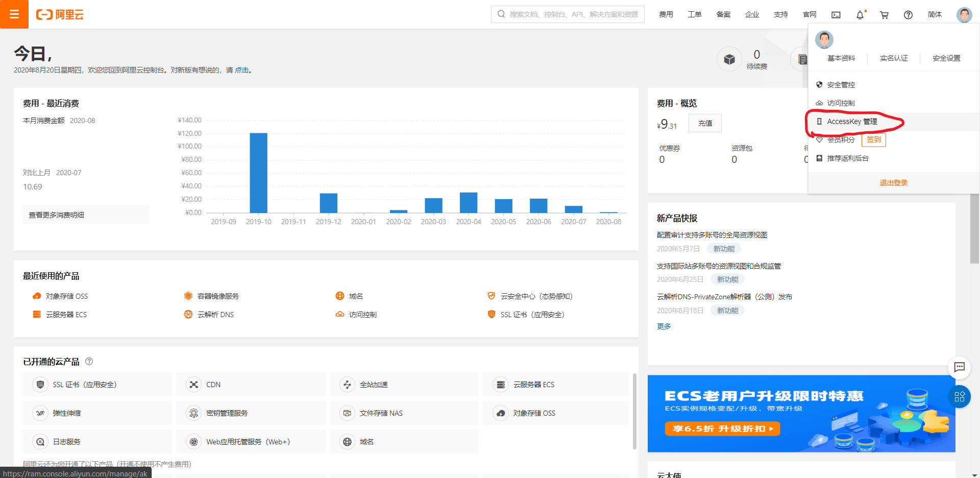Open news item 支持国际站多账号的资源视图和合规监管
Image resolution: width=980 pixels, height=478 pixels.
719,266
